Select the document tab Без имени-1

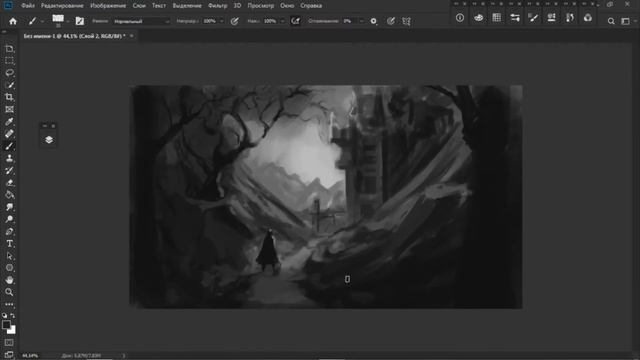(74, 36)
